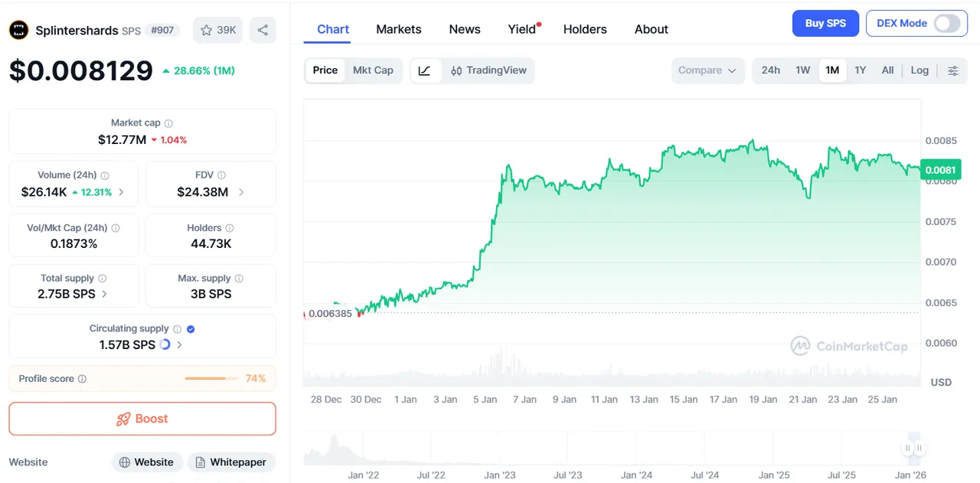Click the 3B SPS max supply value
This screenshot has width=980, height=483.
(x=210, y=294)
